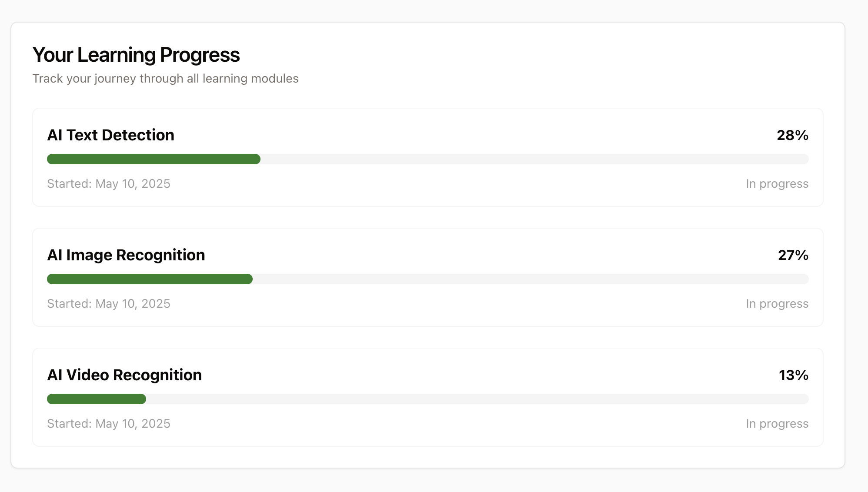Click the AI Image Recognition progress bar
This screenshot has height=492, width=868.
coord(427,279)
